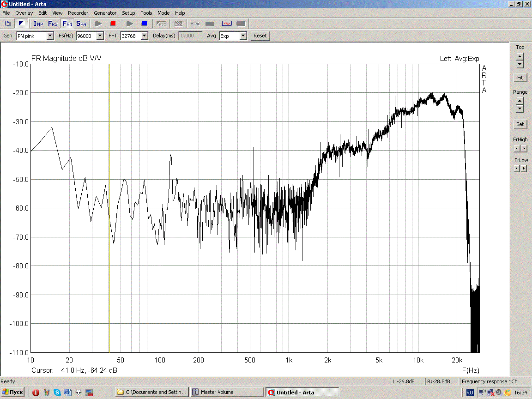Expand the Avg averaging mode dropdown
Screen dimensions: 532x399
point(243,36)
